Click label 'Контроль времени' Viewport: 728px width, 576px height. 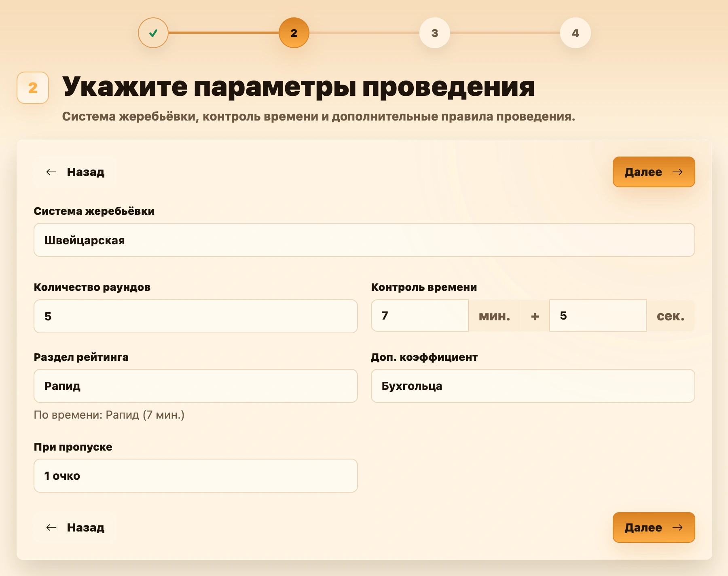(x=424, y=287)
